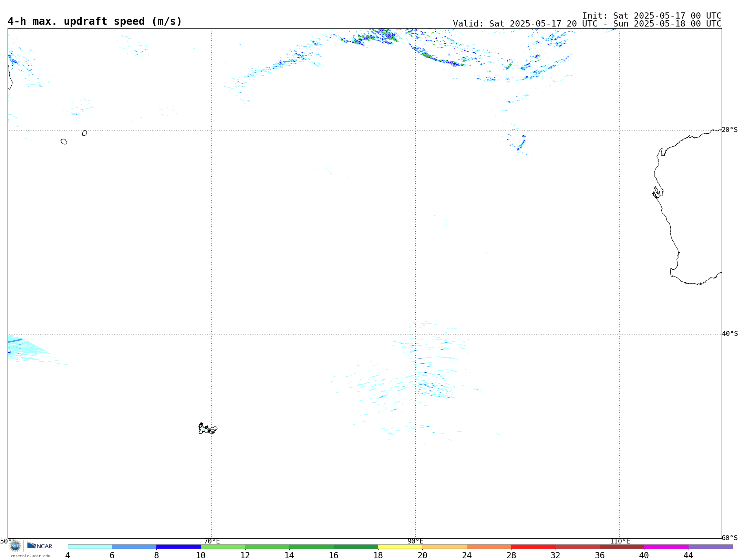
Task: Click the Réunion island outline
Action: (64, 142)
